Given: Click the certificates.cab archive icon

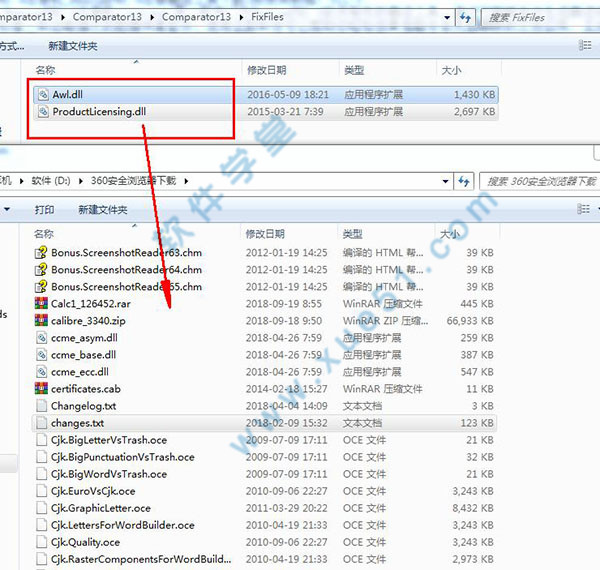Looking at the screenshot, I should (x=41, y=388).
